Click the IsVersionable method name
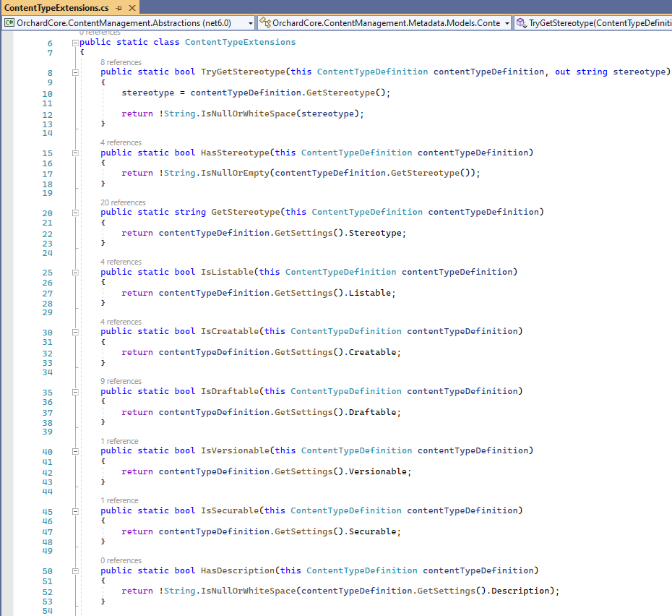The height and width of the screenshot is (616, 672). pyautogui.click(x=236, y=450)
